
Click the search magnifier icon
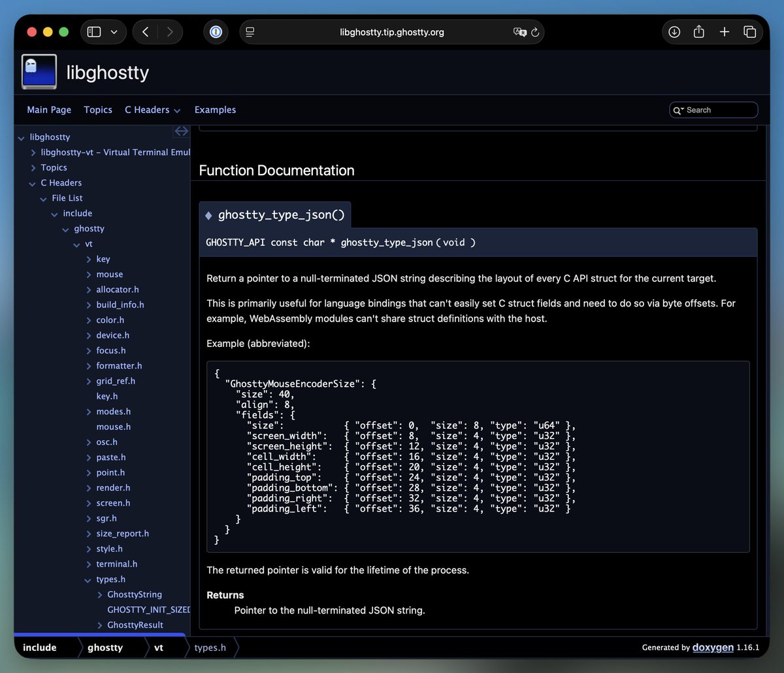678,110
